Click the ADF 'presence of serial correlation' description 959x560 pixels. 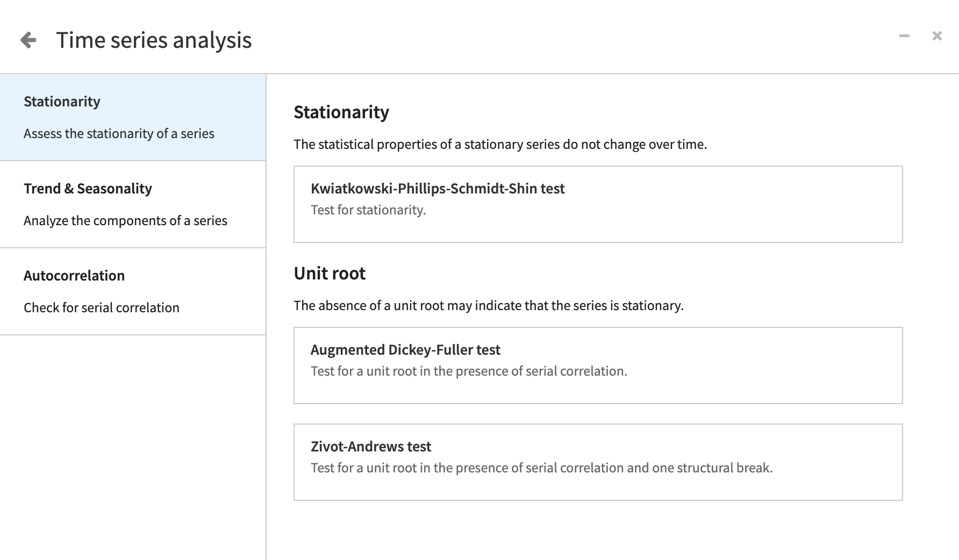(469, 371)
